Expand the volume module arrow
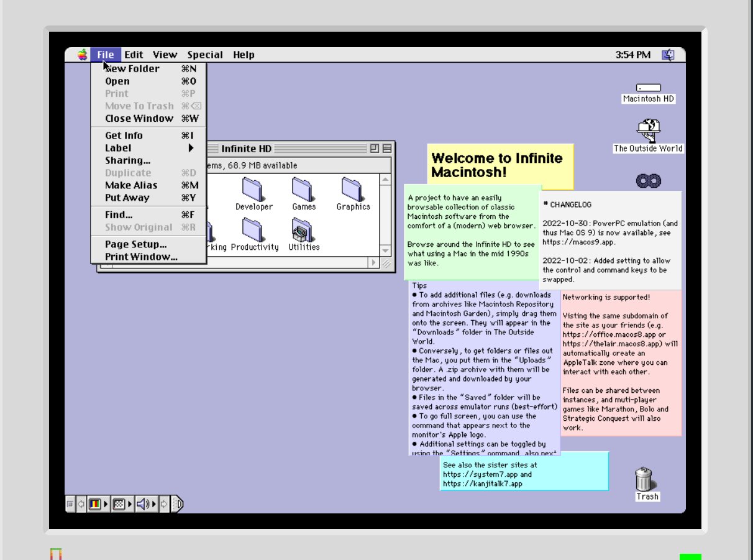The image size is (753, 560). tap(155, 503)
